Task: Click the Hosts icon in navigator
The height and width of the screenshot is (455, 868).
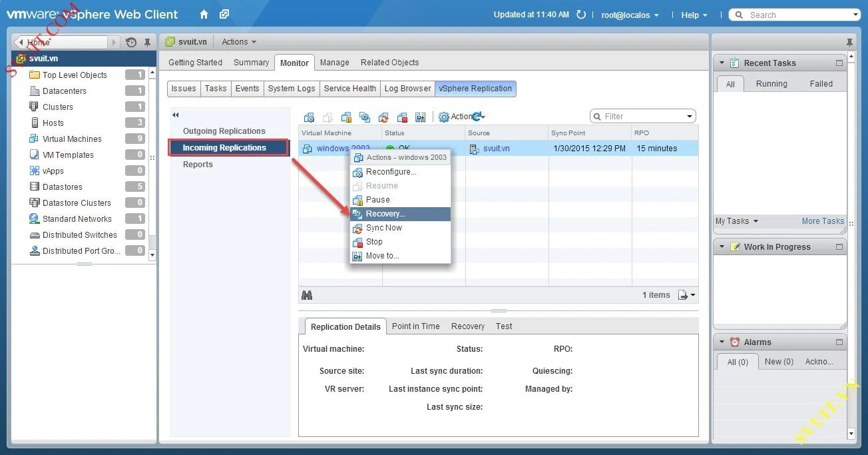Action: point(35,123)
